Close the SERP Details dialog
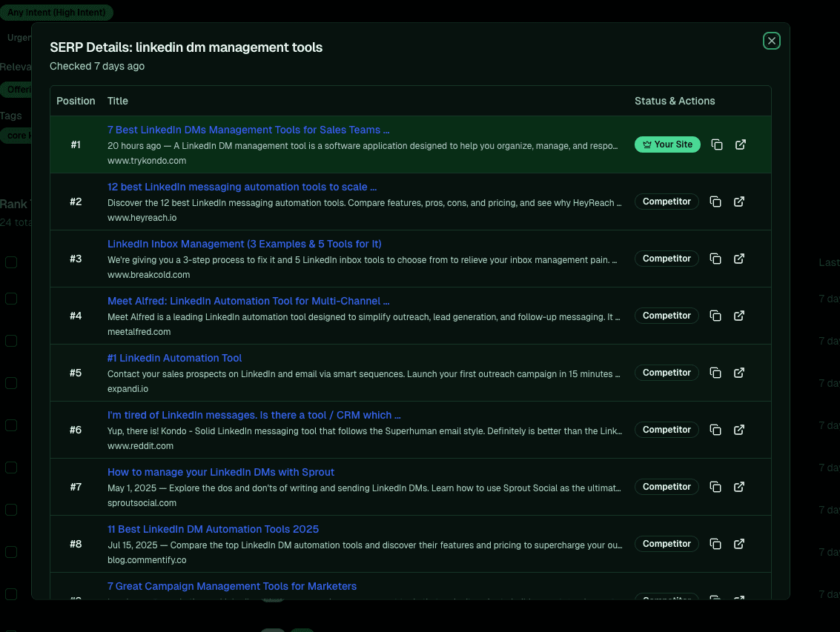Image resolution: width=840 pixels, height=632 pixels. point(772,41)
